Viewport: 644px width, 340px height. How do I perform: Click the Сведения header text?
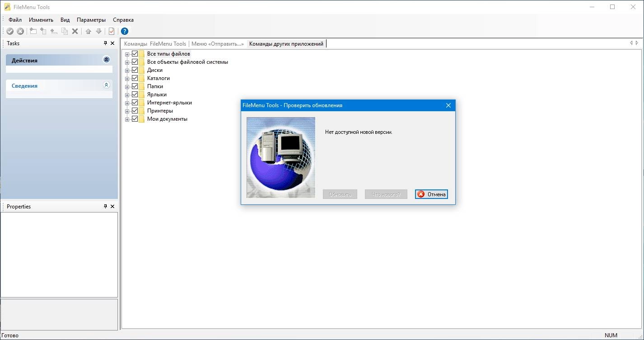(24, 86)
